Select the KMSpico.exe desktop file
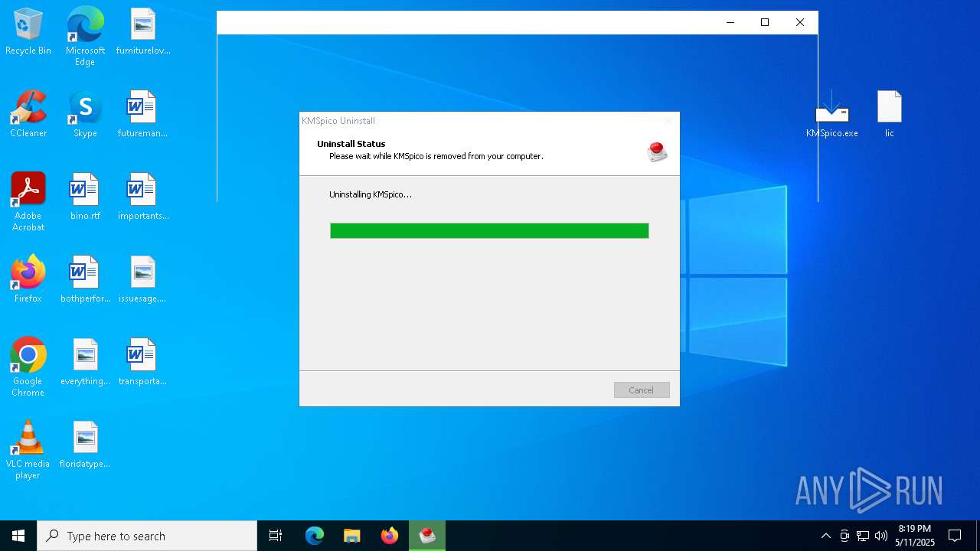The height and width of the screenshot is (551, 980). (832, 115)
